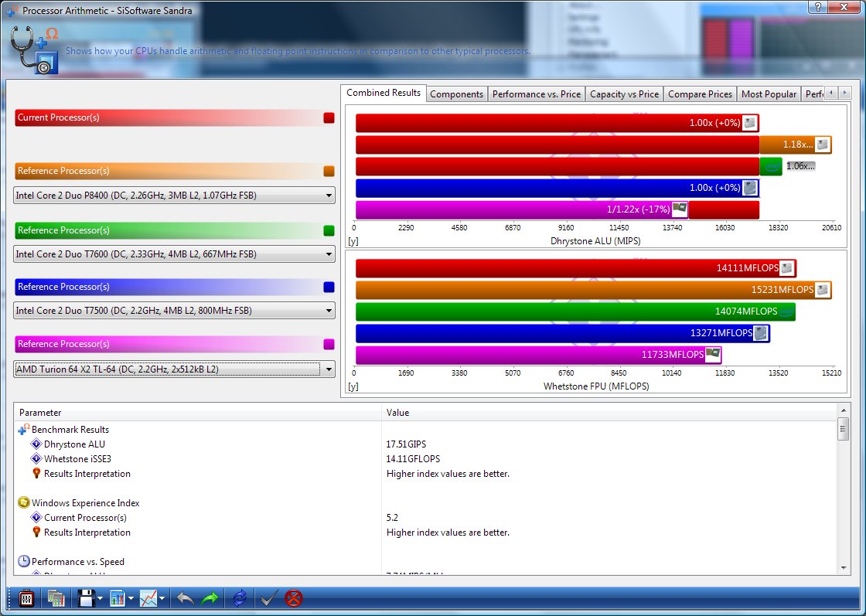Click the Current Processor(s) red legend bar
The image size is (866, 616).
coord(175,117)
